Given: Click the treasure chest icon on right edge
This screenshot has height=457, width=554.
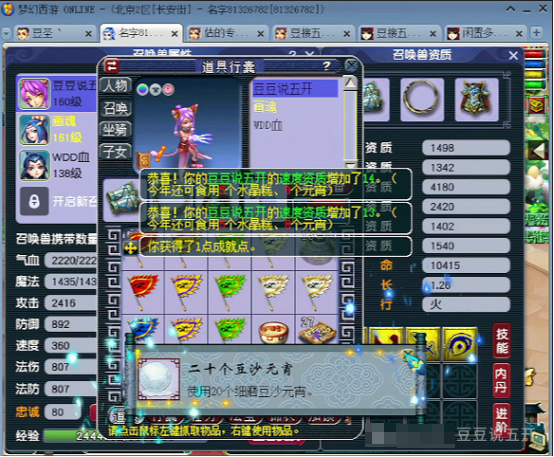Looking at the screenshot, I should pyautogui.click(x=536, y=106).
